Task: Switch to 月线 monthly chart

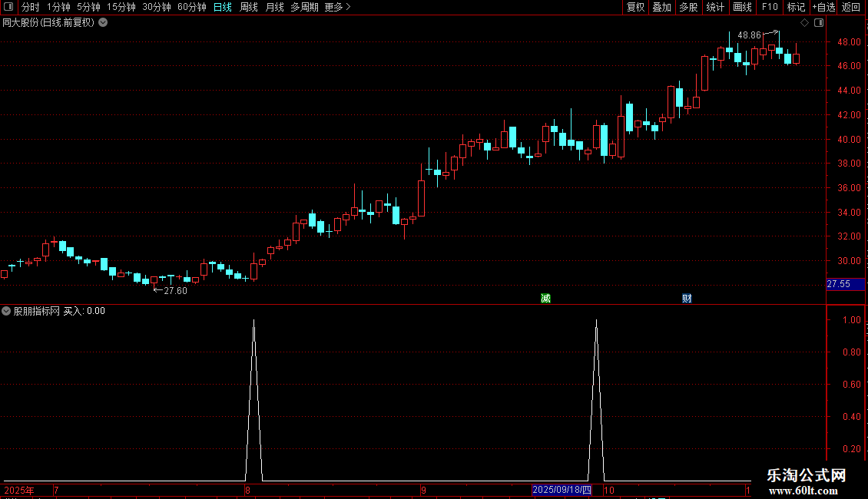Action: (274, 7)
